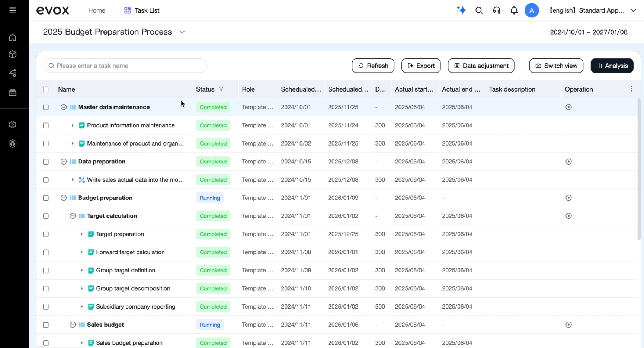
Task: Click the Status column filter icon
Action: click(x=221, y=89)
